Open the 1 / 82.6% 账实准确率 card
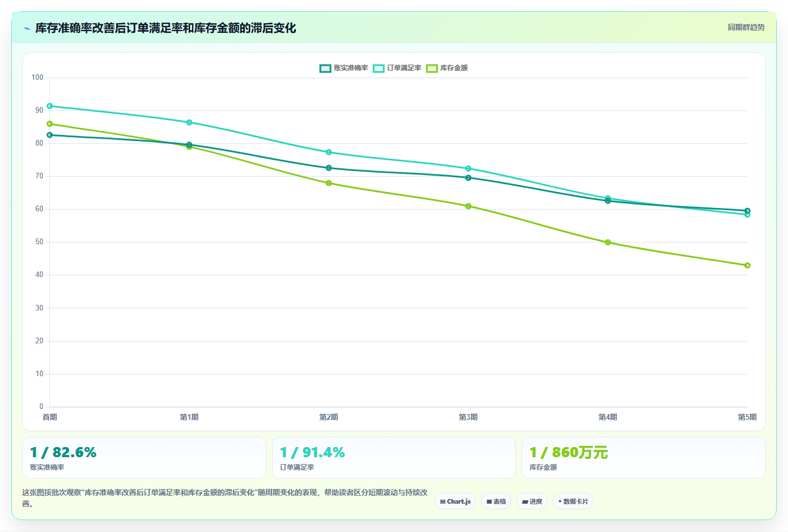This screenshot has height=532, width=788. click(x=144, y=458)
